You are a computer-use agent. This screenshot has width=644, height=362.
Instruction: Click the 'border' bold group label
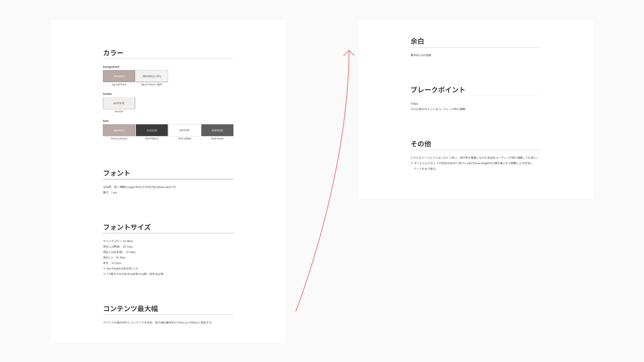click(107, 94)
